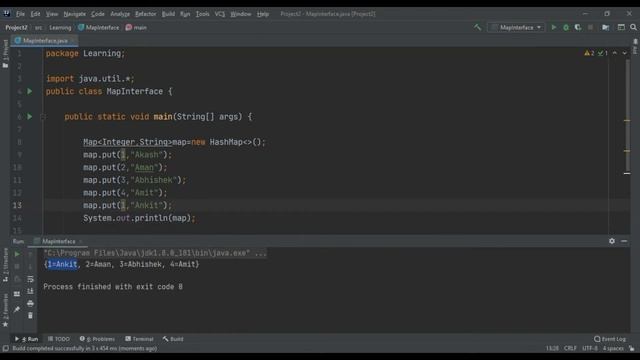Click the UTF-8 encoding in status bar

pos(590,349)
